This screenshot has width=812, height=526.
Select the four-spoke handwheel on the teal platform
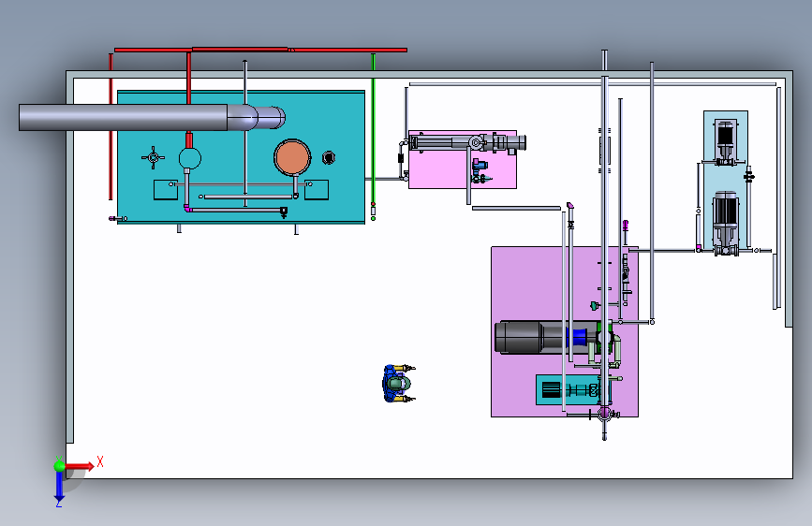click(x=154, y=157)
